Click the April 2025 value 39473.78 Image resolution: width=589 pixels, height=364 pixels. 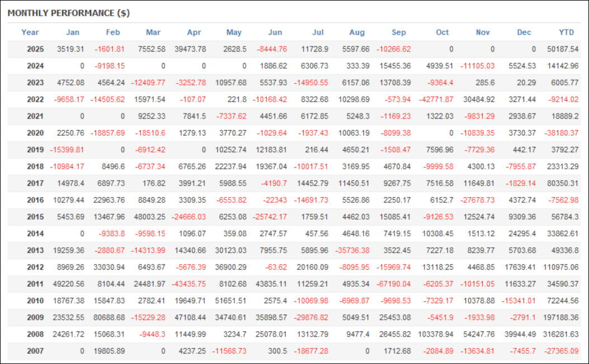pyautogui.click(x=190, y=49)
